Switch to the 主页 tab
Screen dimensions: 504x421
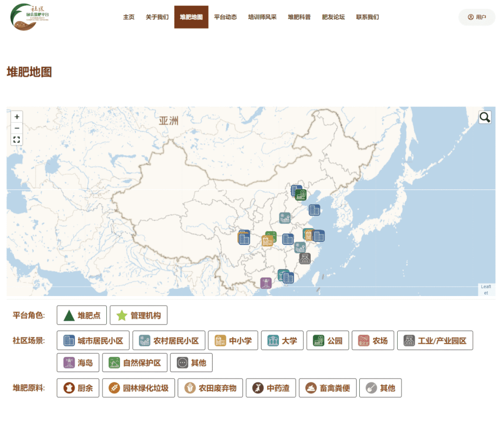128,17
